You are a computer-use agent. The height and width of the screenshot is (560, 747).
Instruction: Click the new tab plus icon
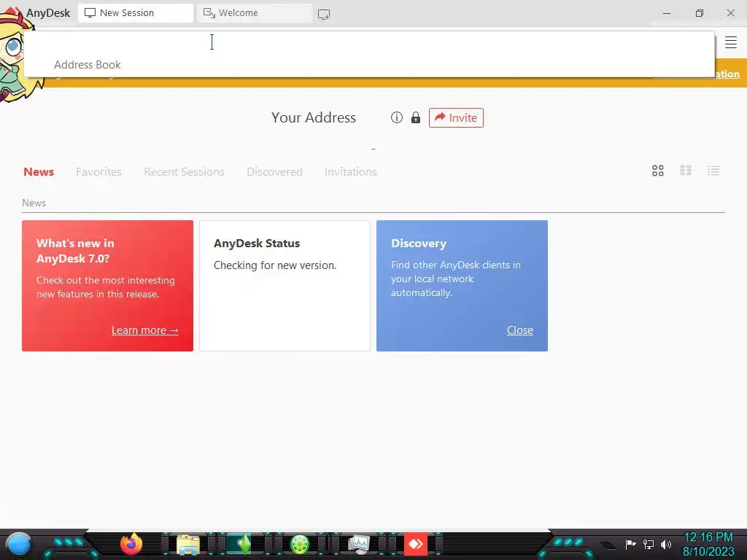[x=324, y=15]
